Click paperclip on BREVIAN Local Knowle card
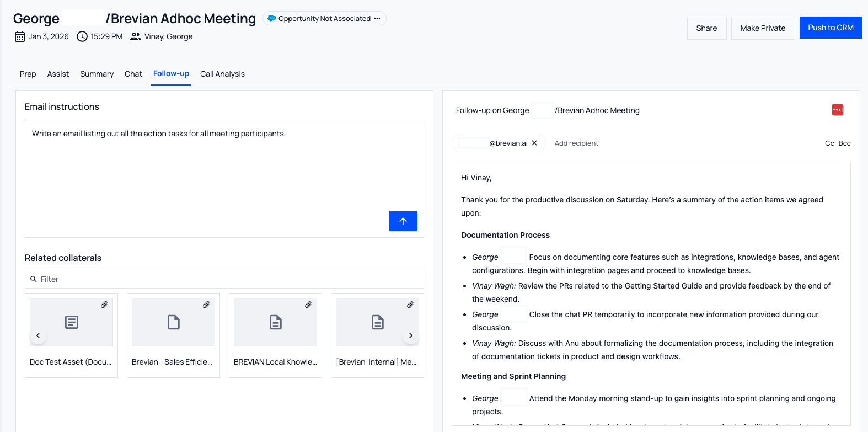The image size is (868, 432). point(308,305)
